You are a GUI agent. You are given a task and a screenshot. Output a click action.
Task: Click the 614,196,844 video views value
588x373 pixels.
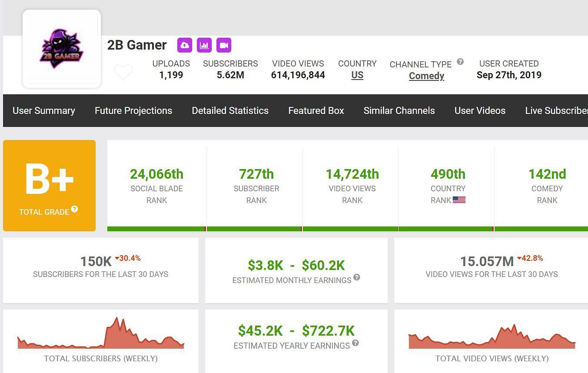(298, 75)
